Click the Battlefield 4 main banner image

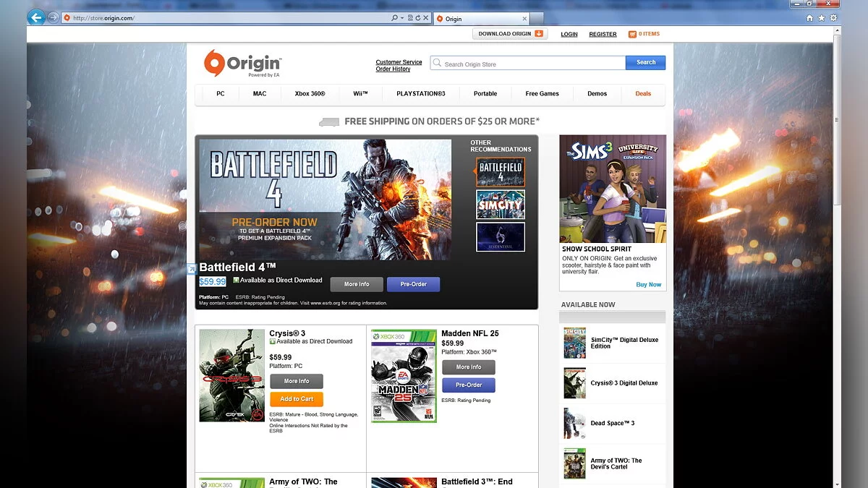point(325,200)
